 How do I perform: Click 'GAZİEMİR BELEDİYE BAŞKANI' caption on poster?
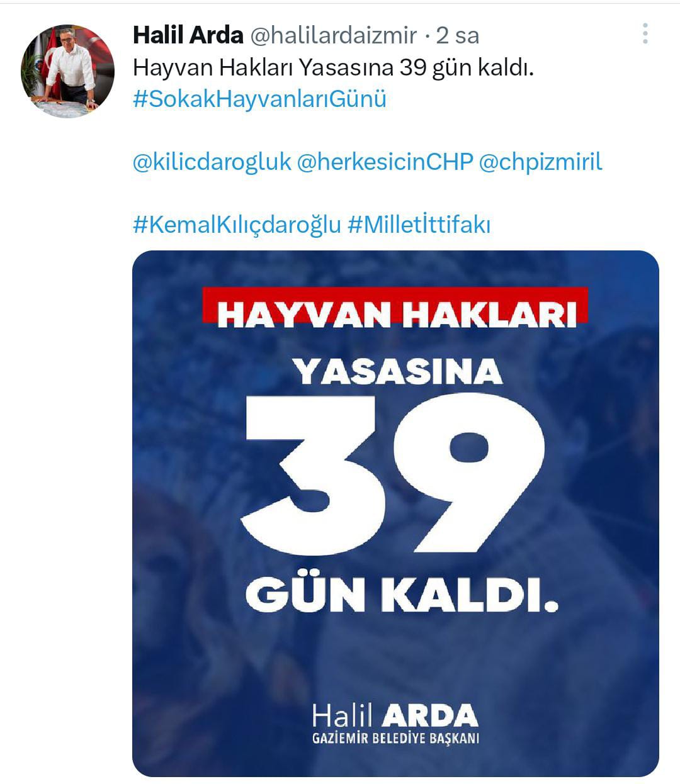tap(395, 738)
